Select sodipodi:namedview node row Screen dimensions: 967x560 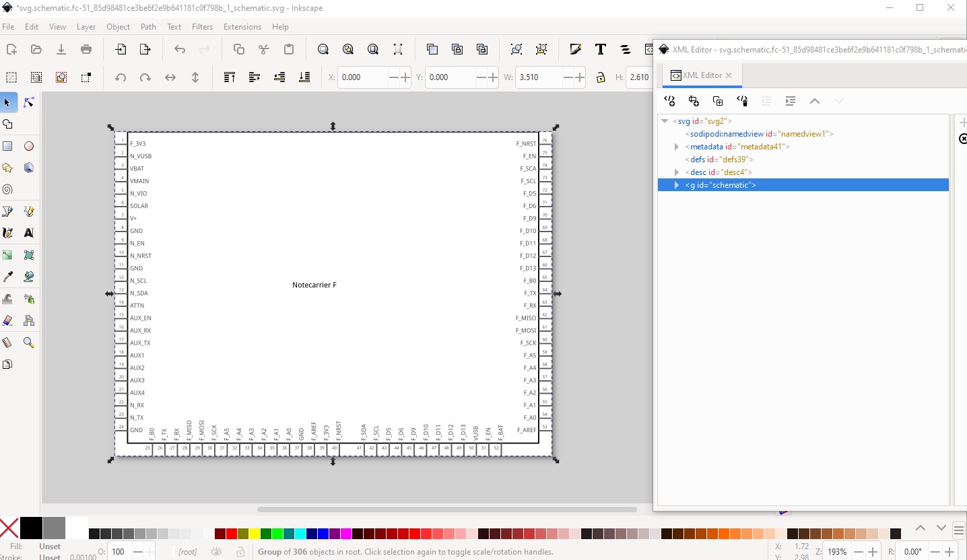point(803,134)
